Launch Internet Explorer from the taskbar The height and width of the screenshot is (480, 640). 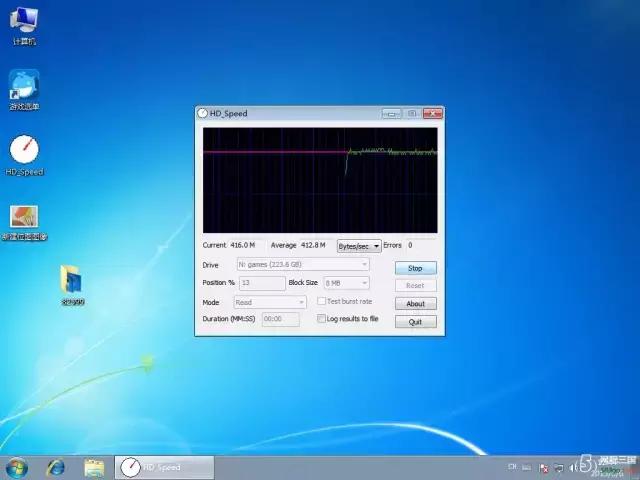pos(56,467)
